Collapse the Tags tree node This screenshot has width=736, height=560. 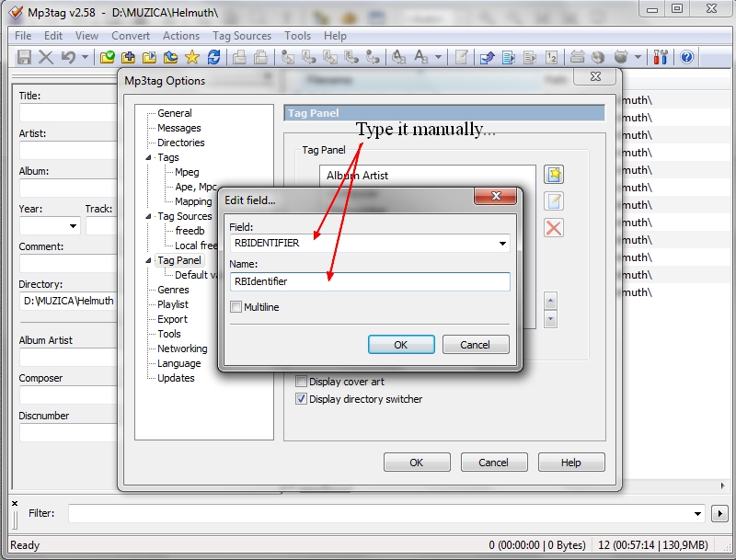point(148,157)
